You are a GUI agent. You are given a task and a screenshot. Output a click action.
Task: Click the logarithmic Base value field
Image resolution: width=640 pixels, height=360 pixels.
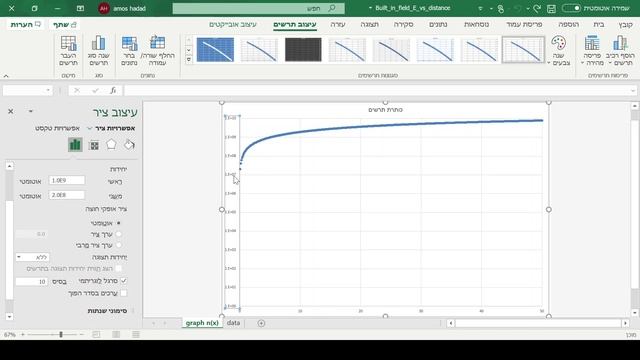coord(32,282)
